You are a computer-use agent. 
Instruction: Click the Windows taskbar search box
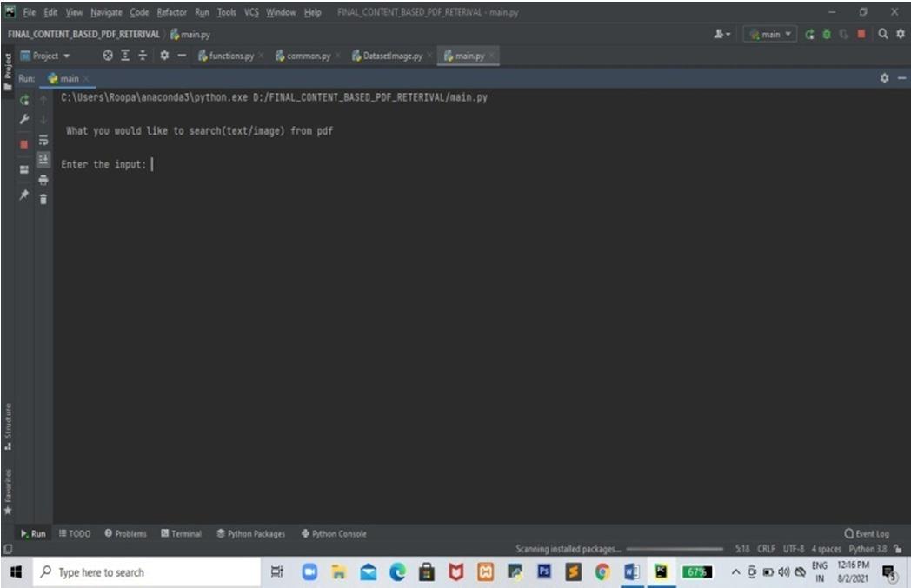click(x=147, y=572)
